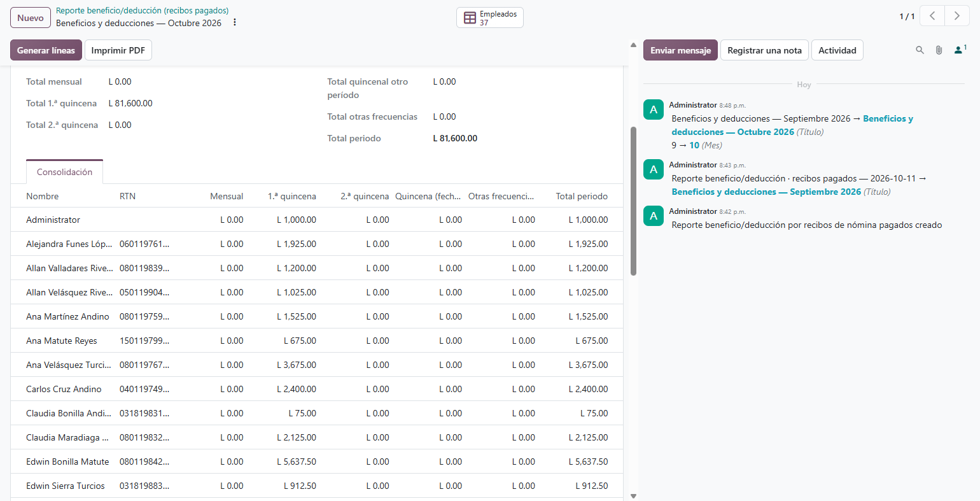Select Registrar una nota
This screenshot has height=501, width=980.
[x=764, y=50]
